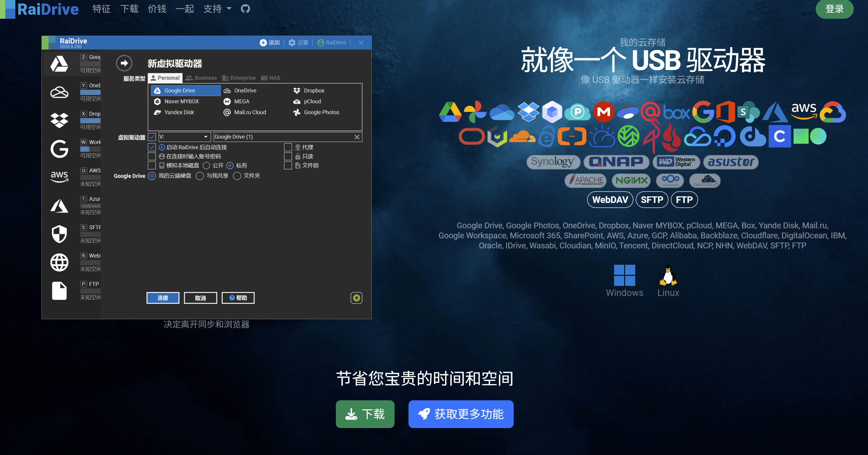Viewport: 868px width, 455px height.
Task: Open the 下载 navbar item
Action: pyautogui.click(x=129, y=9)
